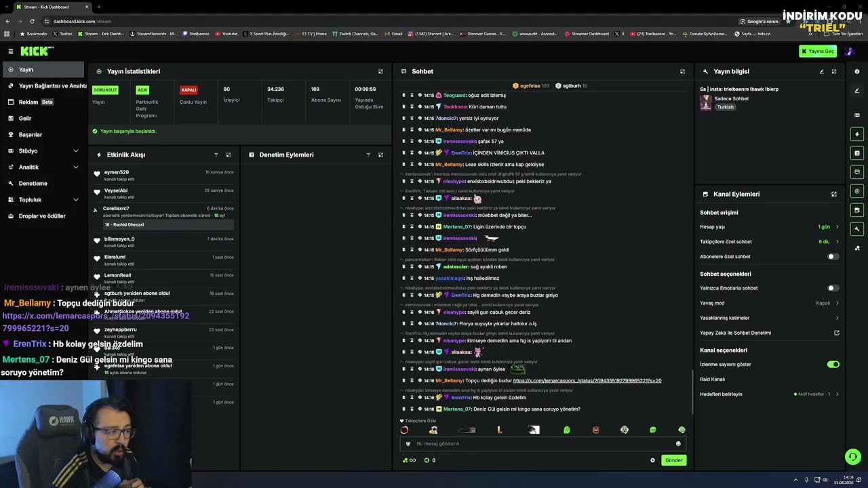Open the x.com lemarcaspors link in chat
Screen dimensions: 868x488
[x=587, y=381]
